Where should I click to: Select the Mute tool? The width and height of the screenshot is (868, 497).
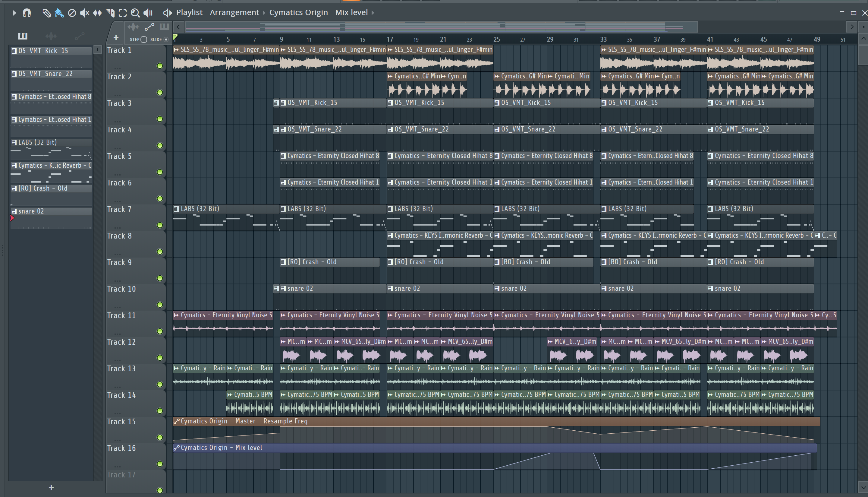pyautogui.click(x=84, y=13)
